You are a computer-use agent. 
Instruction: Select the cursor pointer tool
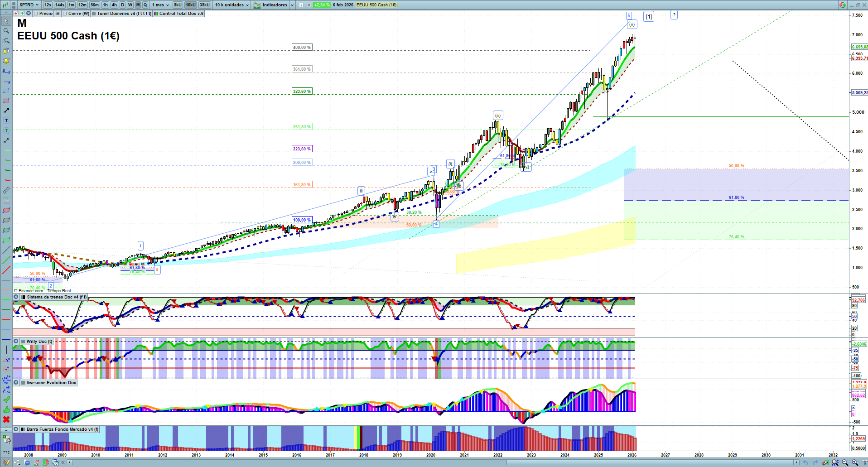6,21
